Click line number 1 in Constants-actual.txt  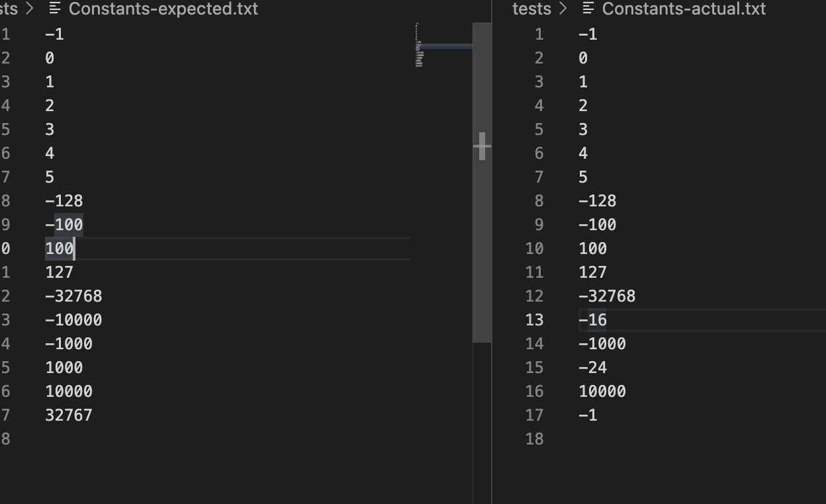point(538,34)
